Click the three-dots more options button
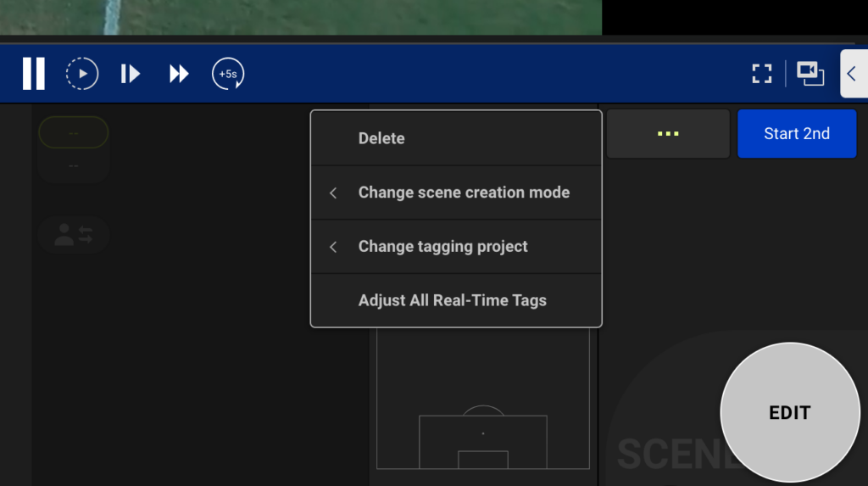 [668, 133]
